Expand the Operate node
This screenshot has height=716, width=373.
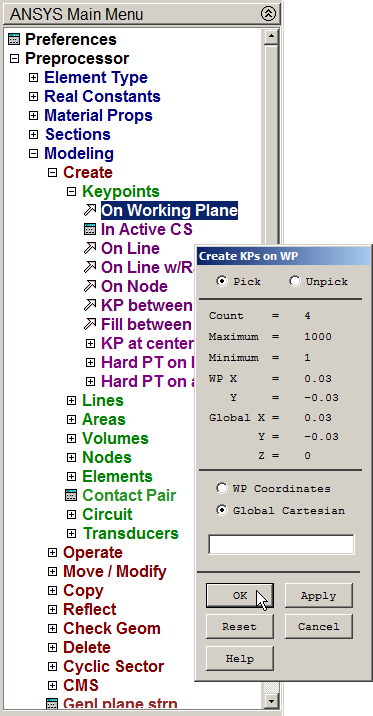[53, 553]
